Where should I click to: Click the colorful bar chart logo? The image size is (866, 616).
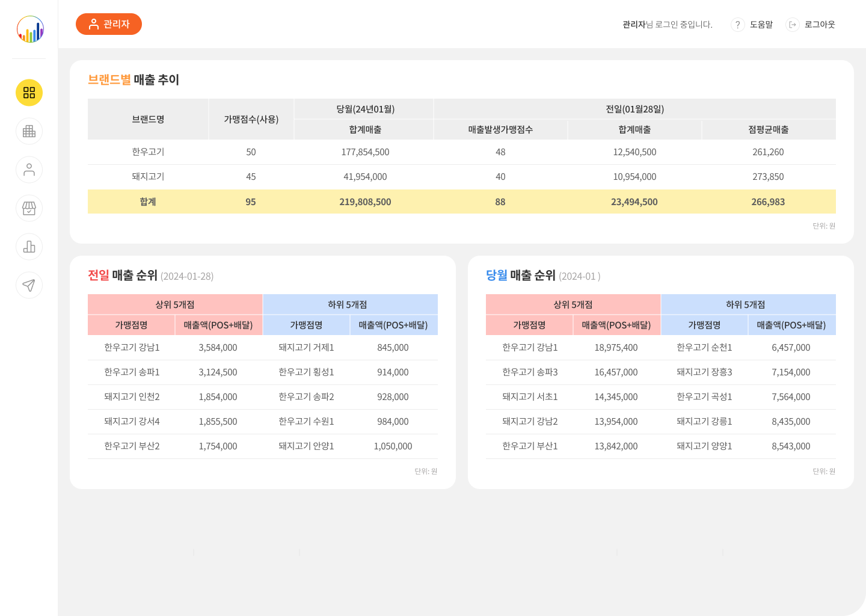(x=30, y=29)
